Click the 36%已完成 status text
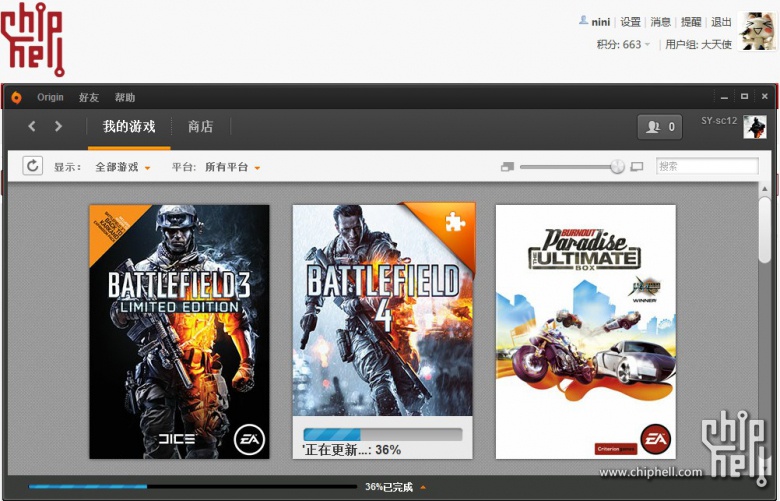The image size is (780, 501). (x=389, y=487)
